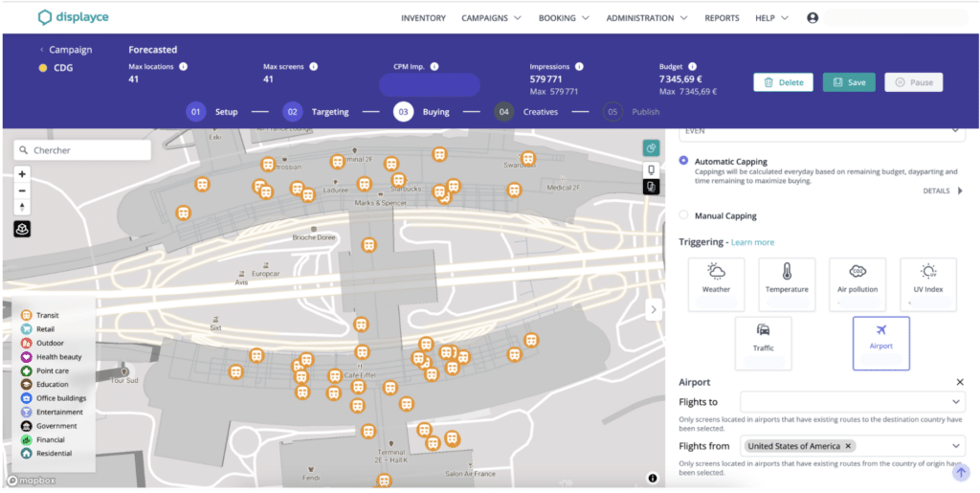Open the Learn more link
This screenshot has height=493, width=980.
[x=752, y=242]
